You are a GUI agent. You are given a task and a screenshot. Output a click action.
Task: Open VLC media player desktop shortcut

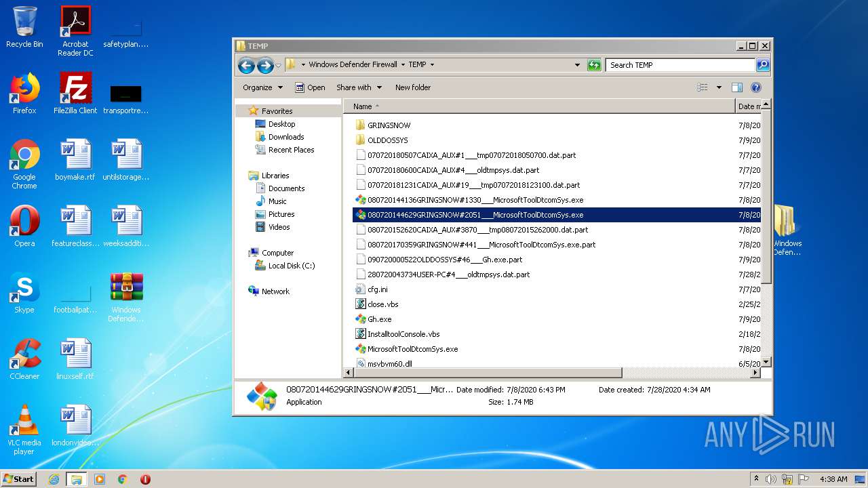[24, 430]
